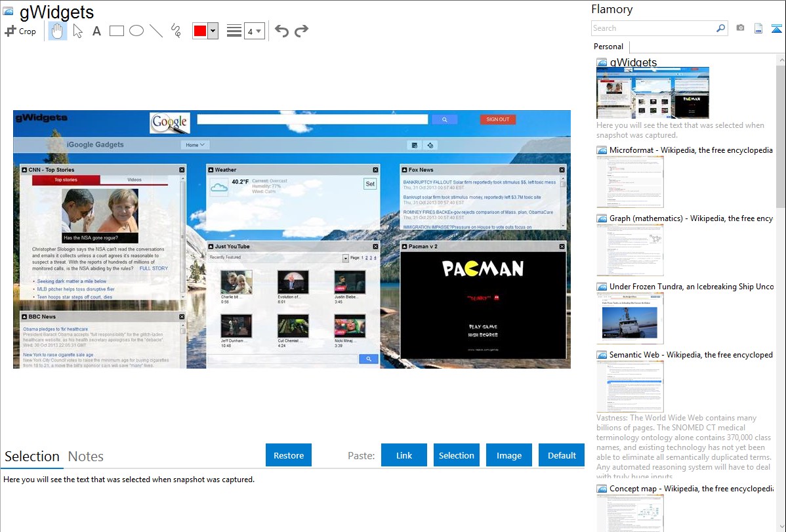Redo the undone annotation

click(x=301, y=31)
